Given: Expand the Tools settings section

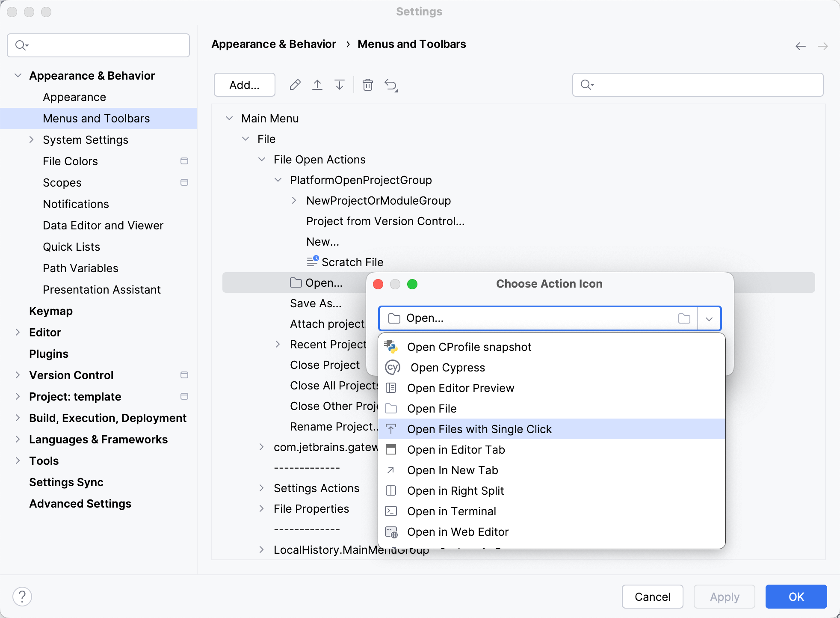Looking at the screenshot, I should point(18,461).
